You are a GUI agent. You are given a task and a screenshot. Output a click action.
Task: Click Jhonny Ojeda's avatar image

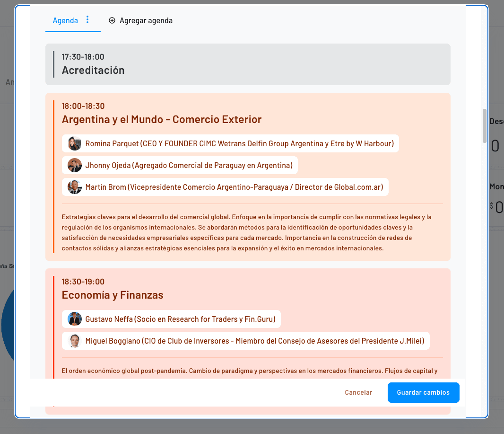pos(74,165)
